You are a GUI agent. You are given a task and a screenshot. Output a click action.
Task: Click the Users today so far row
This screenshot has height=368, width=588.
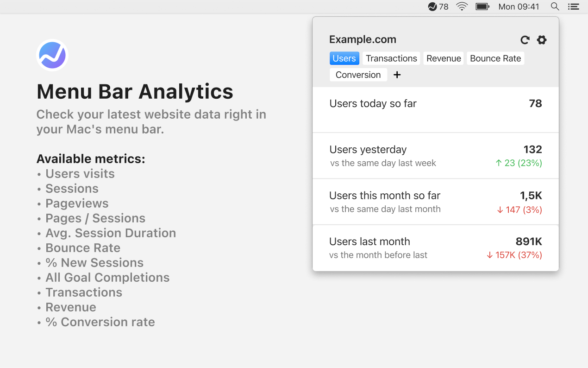(436, 110)
